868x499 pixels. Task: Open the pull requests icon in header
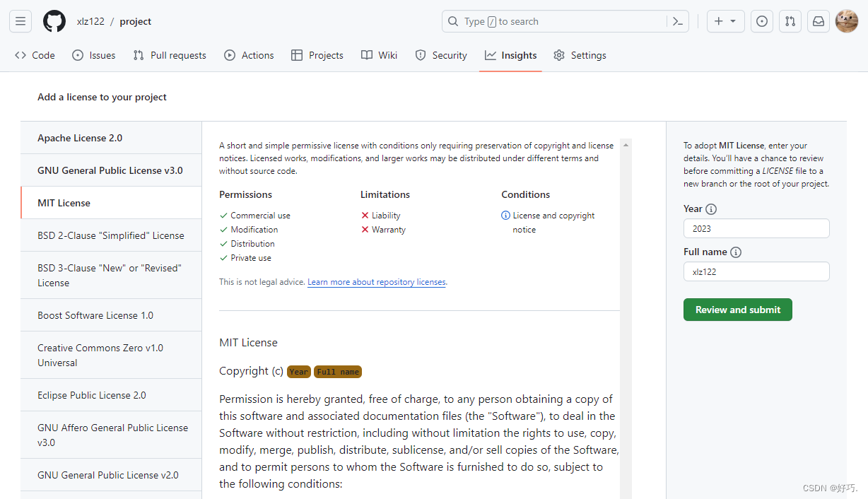point(790,21)
